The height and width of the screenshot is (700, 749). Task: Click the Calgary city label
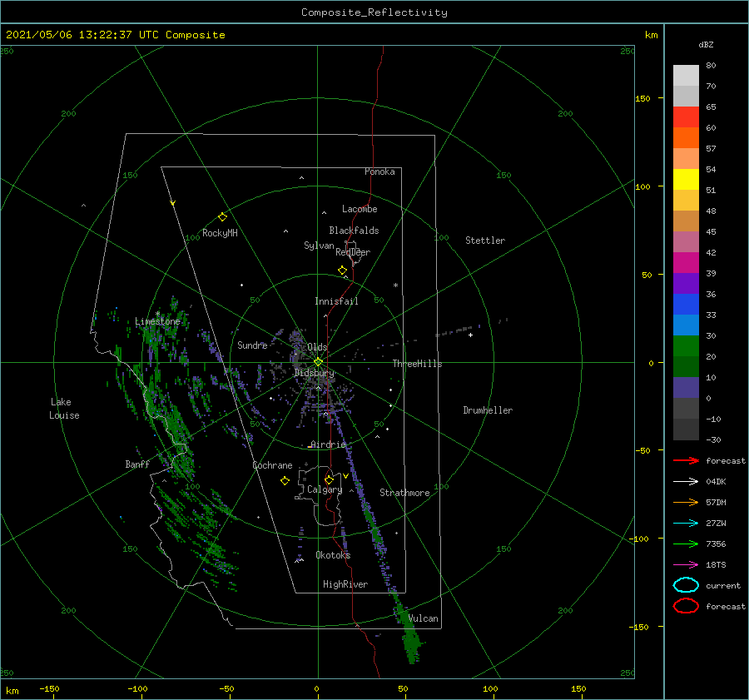325,489
